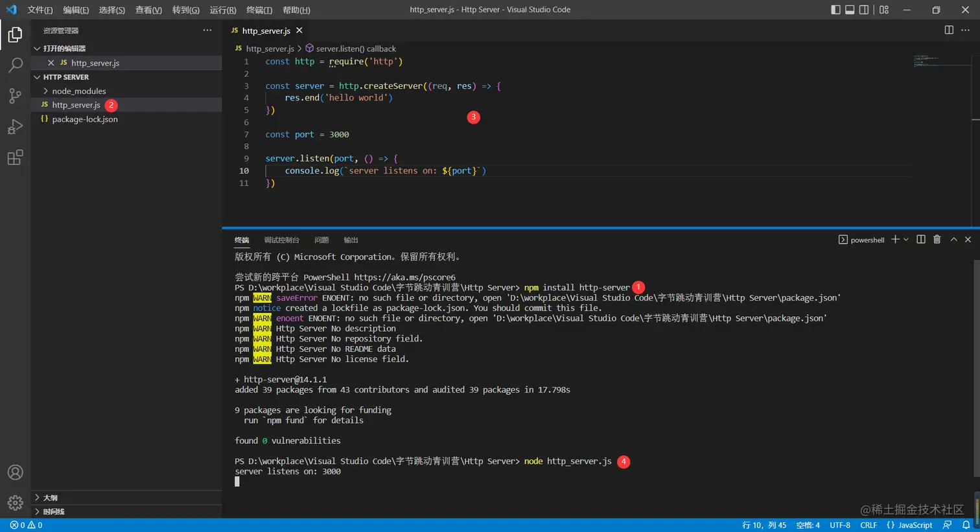Select the powershell terminal indicator
980x532 pixels.
pyautogui.click(x=861, y=240)
